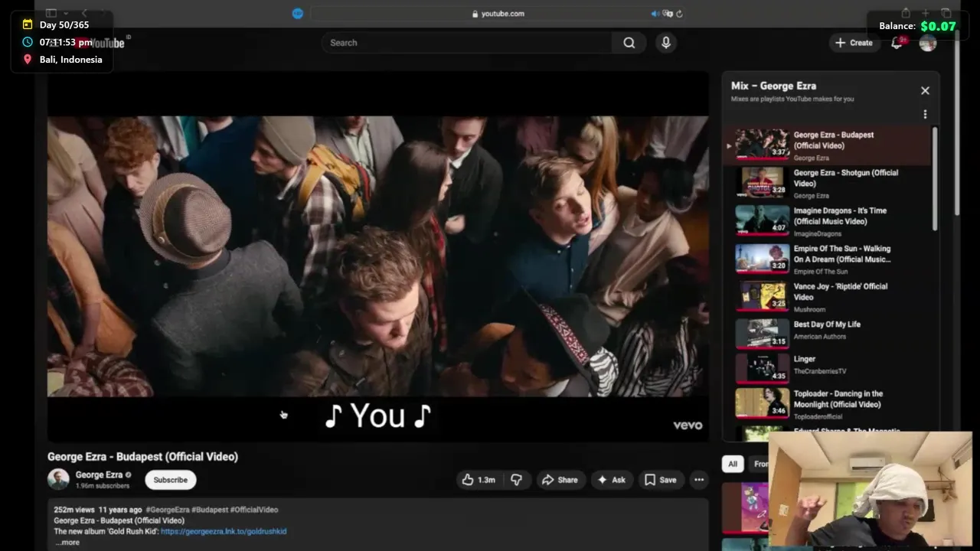Play Imagine Dragons - It's Time thumbnail
This screenshot has width=980, height=551.
point(762,221)
